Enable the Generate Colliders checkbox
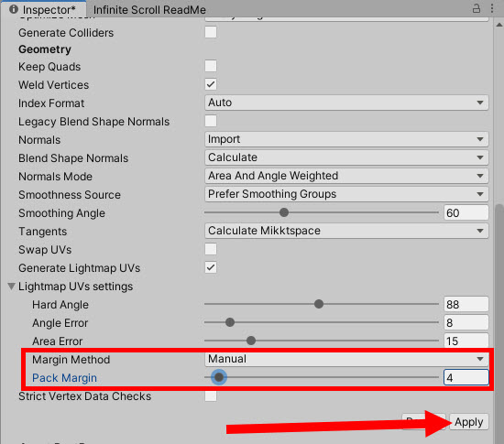Image resolution: width=504 pixels, height=444 pixels. point(211,32)
